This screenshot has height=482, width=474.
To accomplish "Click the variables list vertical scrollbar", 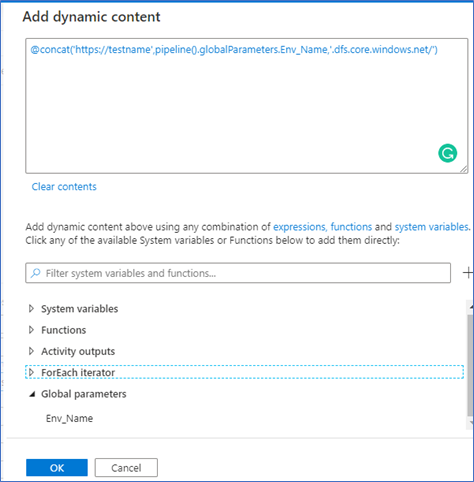I will [470, 365].
